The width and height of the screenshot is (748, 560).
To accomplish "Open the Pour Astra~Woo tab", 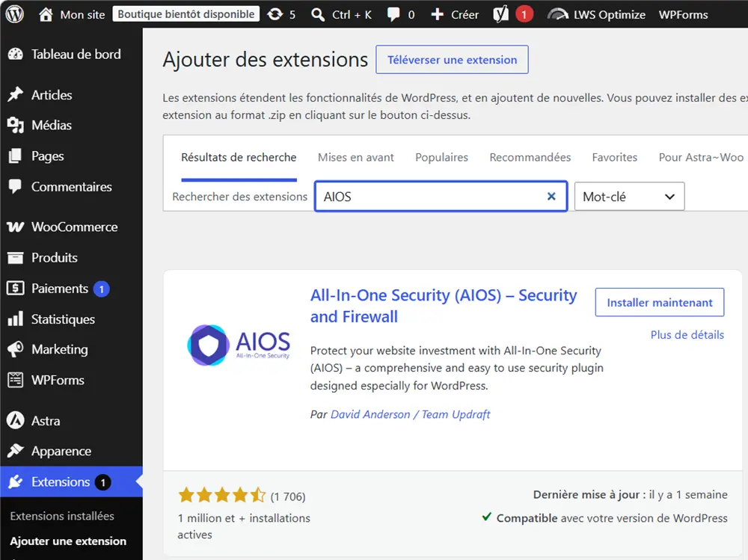I will coord(701,158).
